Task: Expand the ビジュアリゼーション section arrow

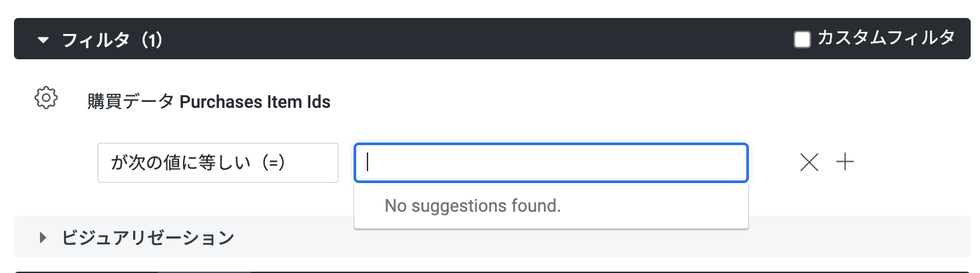Action: tap(43, 237)
